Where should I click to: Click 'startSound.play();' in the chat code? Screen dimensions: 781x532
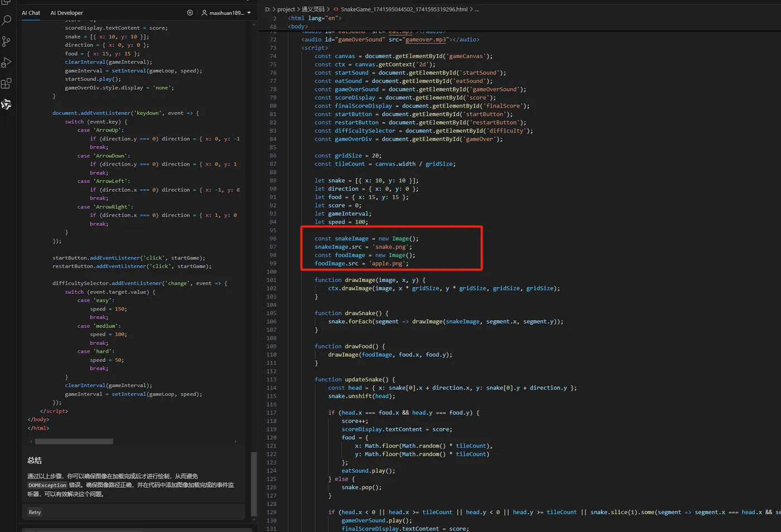click(93, 79)
